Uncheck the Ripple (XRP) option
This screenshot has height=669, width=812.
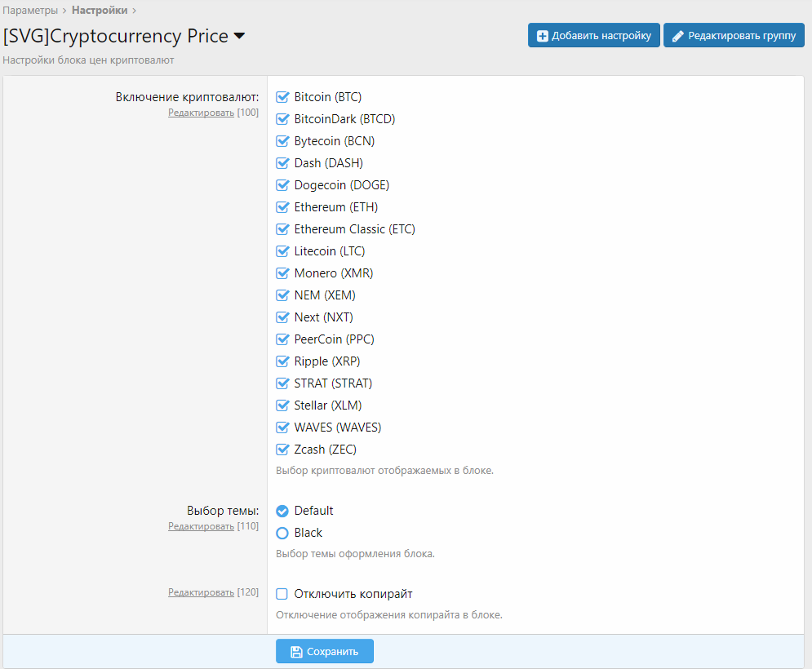[x=283, y=361]
